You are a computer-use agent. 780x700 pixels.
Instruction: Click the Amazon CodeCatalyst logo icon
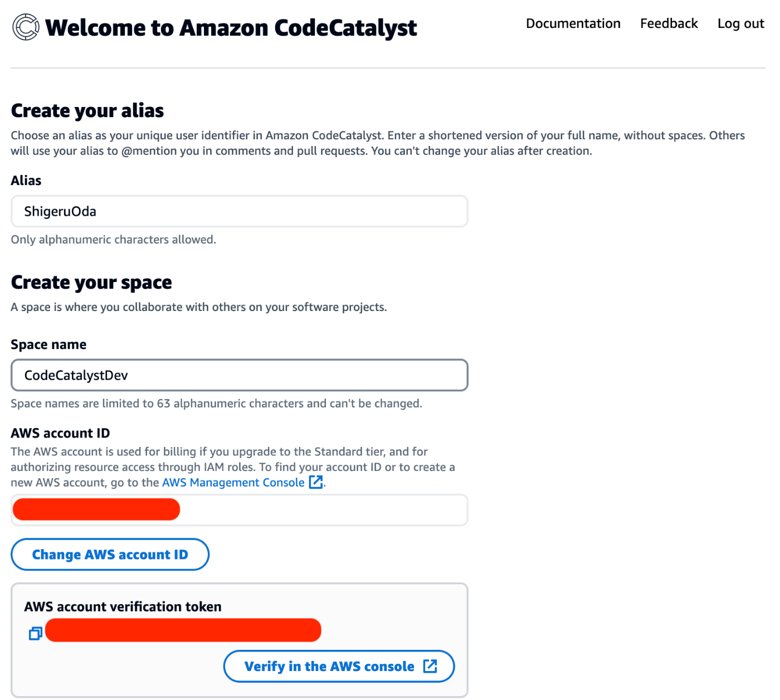[26, 27]
